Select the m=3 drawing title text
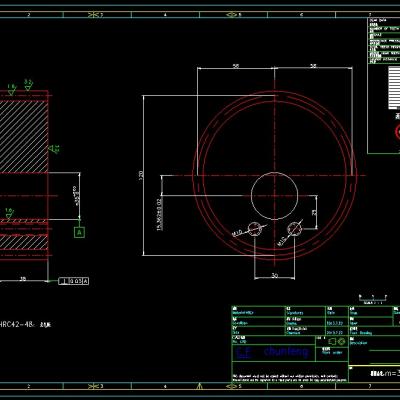The height and width of the screenshot is (400, 400). (x=385, y=374)
